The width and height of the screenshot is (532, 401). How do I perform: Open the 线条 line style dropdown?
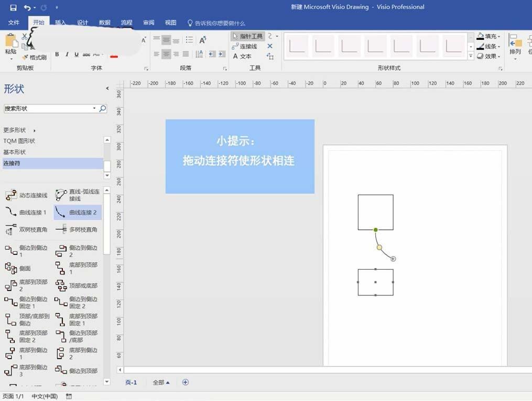[489, 46]
